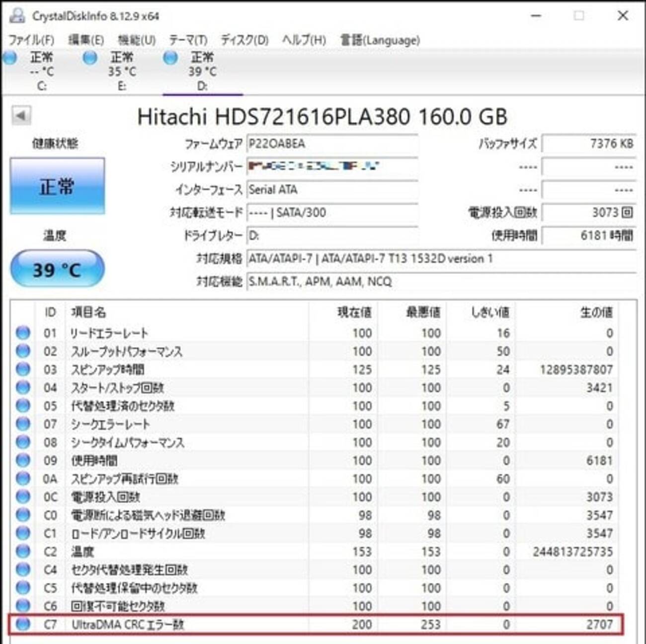Click status orb for row 0A スピンアップ再試行回数
646x644 pixels.
tap(23, 478)
